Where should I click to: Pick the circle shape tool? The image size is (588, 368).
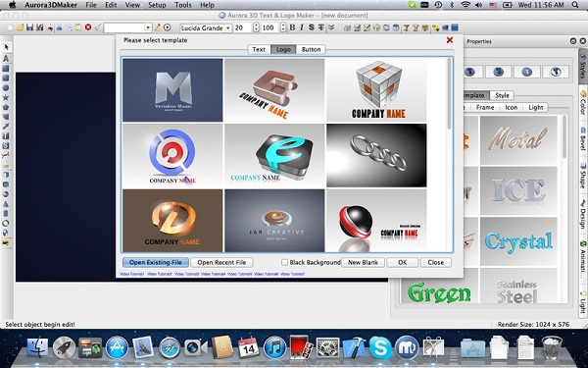click(x=6, y=88)
